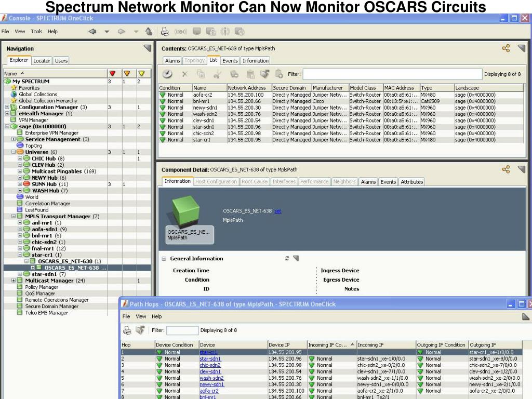The image size is (532, 399).
Task: Select the Telco EMS Manager tree item
Action: pyautogui.click(x=46, y=313)
